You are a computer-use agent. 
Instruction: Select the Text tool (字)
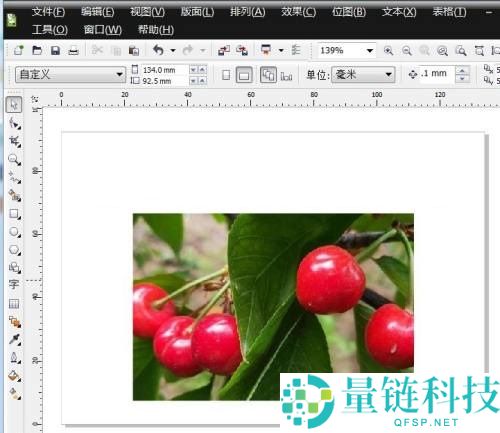point(14,285)
